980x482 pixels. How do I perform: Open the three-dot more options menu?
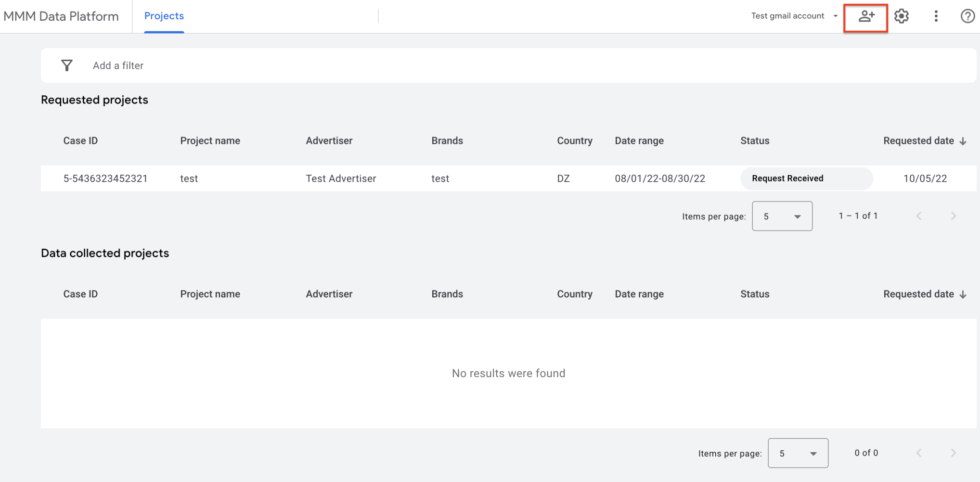936,16
